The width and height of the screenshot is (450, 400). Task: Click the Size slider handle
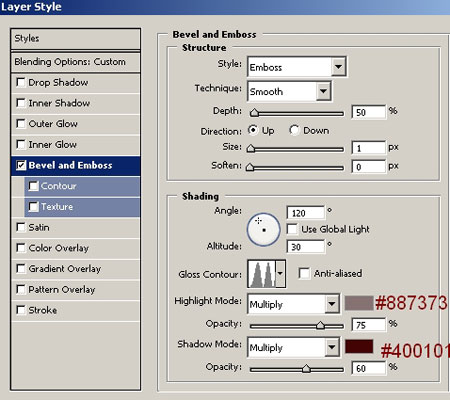(251, 148)
